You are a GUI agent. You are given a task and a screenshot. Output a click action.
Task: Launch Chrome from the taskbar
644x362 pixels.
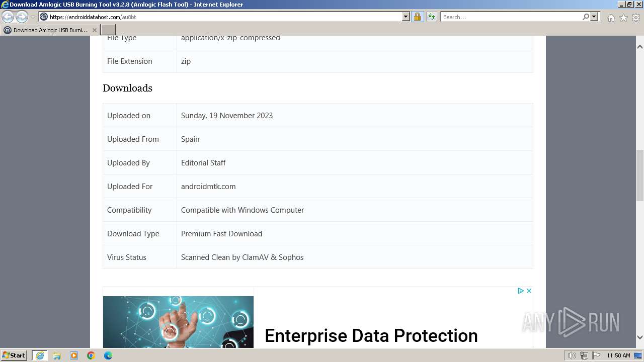pos(91,355)
